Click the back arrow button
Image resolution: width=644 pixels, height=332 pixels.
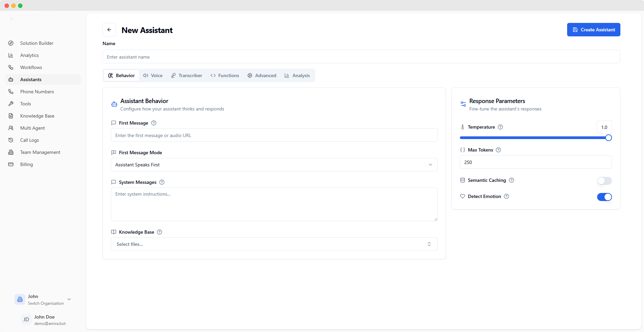click(109, 30)
